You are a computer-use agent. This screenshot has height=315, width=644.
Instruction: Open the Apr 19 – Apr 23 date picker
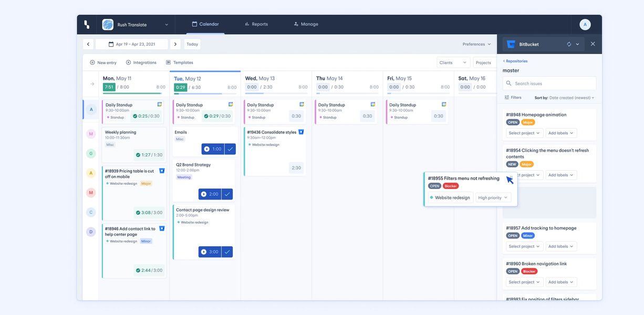click(x=131, y=44)
